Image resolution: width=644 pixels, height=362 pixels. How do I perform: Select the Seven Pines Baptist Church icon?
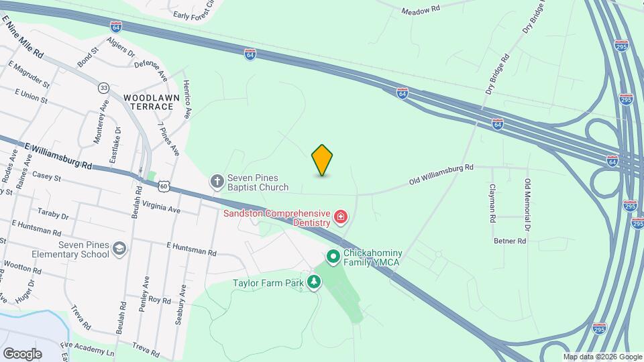217,182
